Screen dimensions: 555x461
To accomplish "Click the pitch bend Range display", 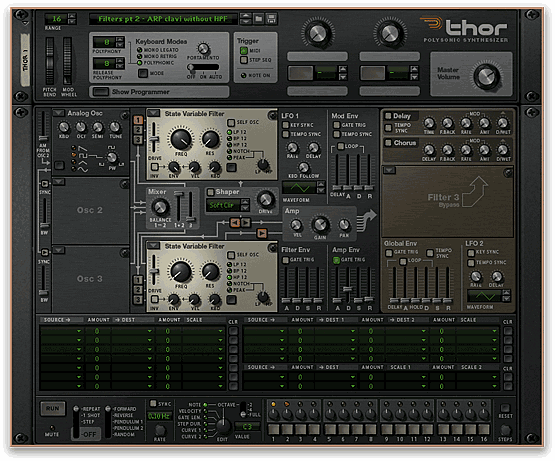I will click(x=56, y=18).
